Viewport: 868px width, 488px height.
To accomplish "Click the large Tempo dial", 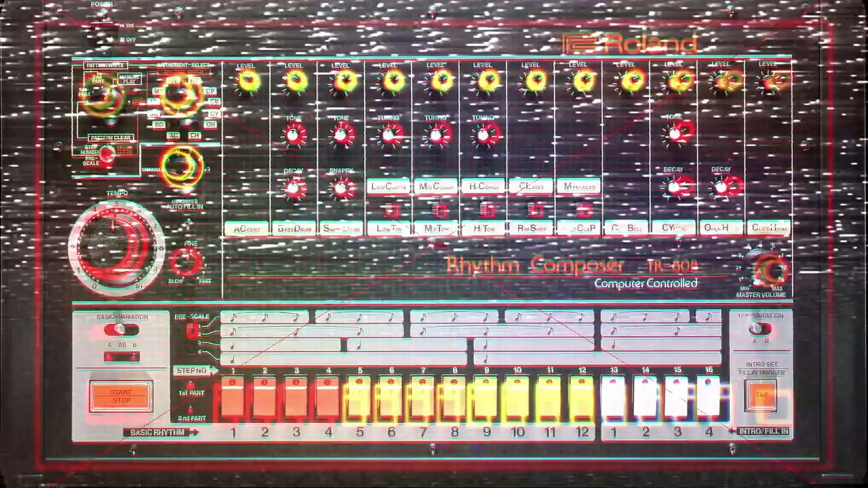I will tap(117, 247).
